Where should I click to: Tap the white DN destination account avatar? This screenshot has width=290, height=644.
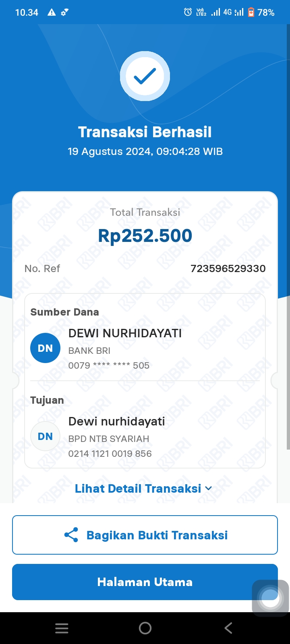click(x=45, y=436)
